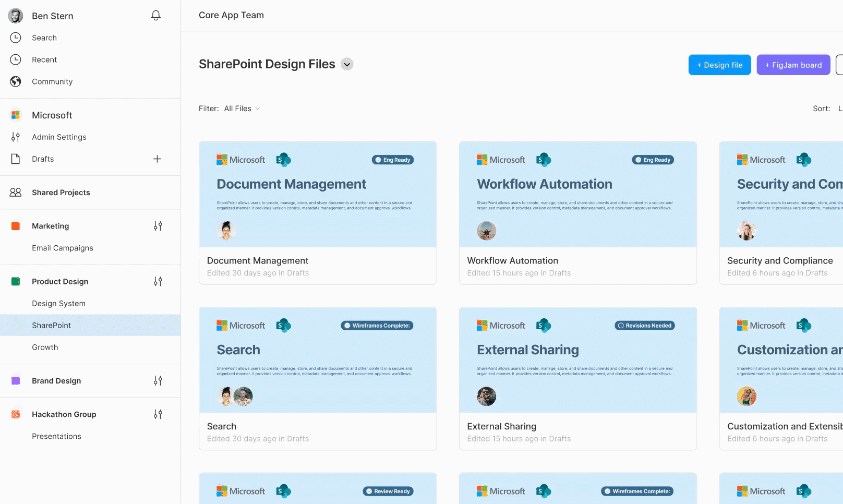843x504 pixels.
Task: Open Brand Design team settings icon
Action: tap(158, 381)
